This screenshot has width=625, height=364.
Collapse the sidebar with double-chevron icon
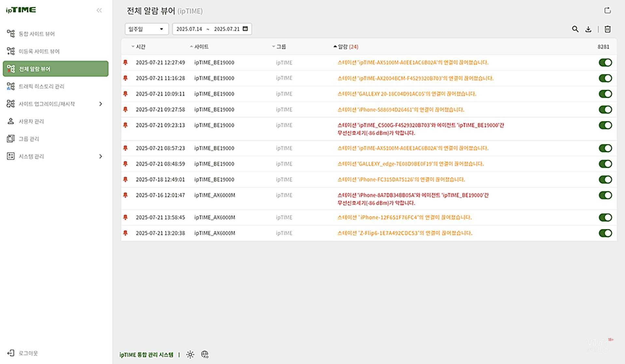tap(99, 10)
